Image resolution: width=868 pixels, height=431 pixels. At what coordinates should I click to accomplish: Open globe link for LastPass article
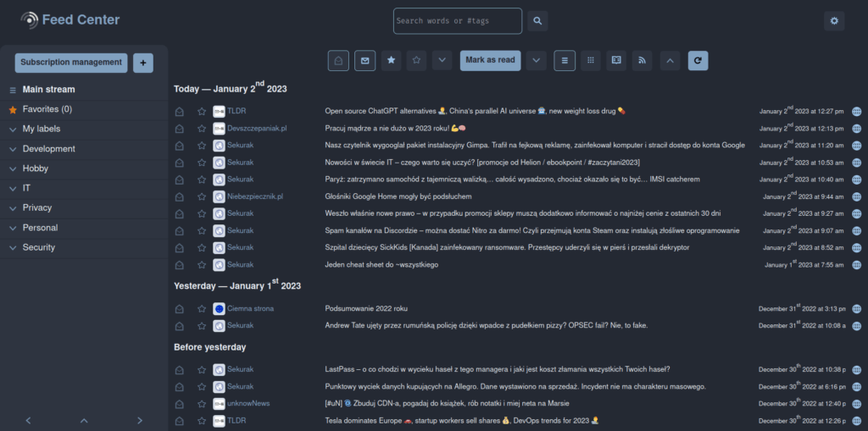856,369
